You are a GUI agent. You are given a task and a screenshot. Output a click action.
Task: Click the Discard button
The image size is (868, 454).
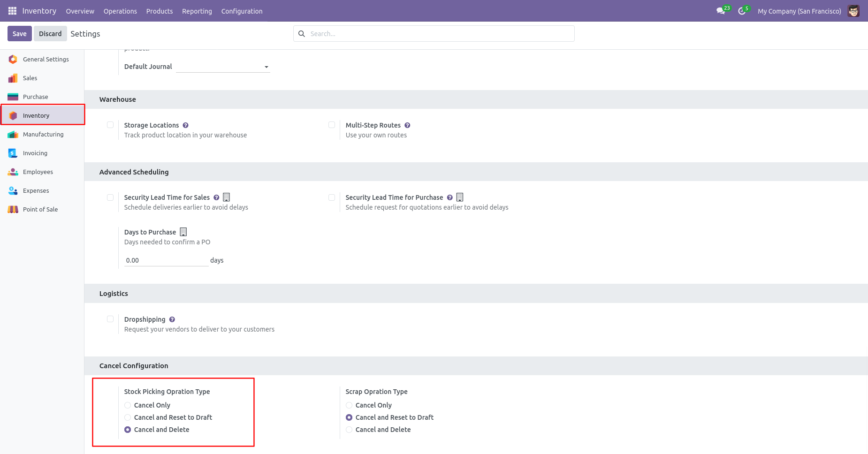click(50, 34)
